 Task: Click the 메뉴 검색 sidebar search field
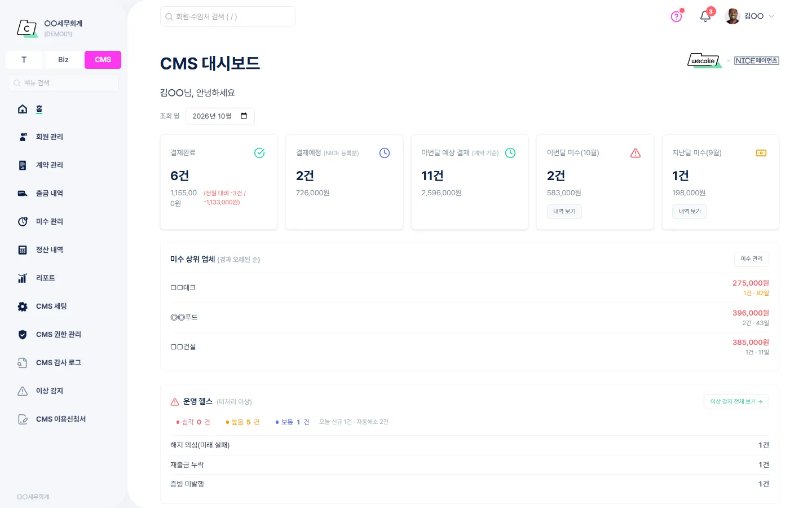tap(63, 83)
